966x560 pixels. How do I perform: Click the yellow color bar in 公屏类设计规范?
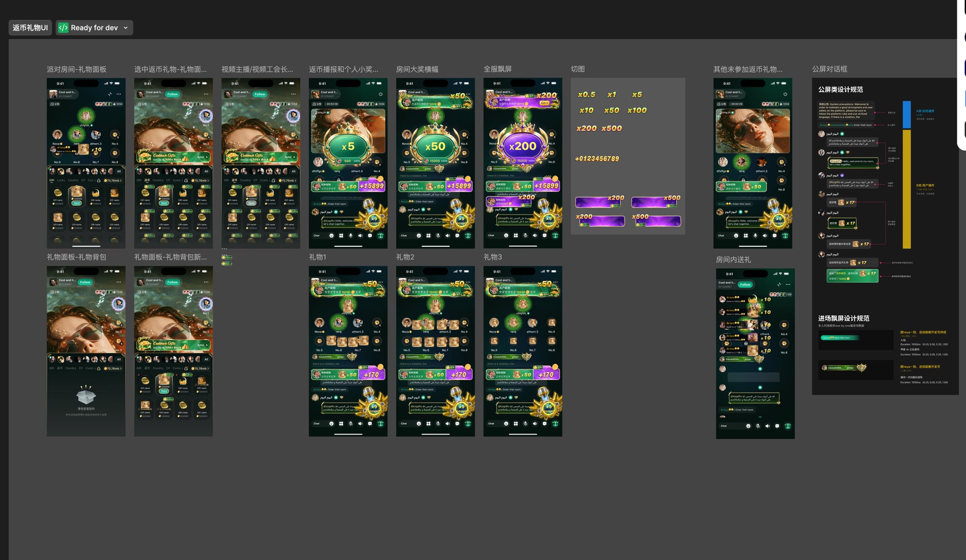[x=907, y=189]
